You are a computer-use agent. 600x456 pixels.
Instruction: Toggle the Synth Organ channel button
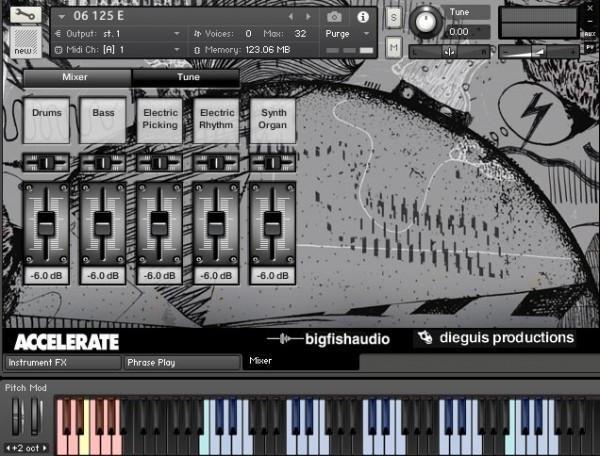[x=273, y=120]
